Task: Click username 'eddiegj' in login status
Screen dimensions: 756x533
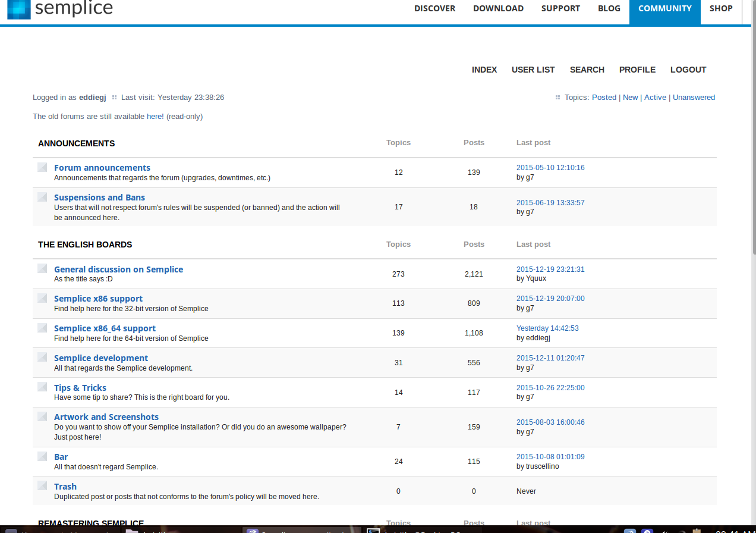Action: tap(93, 98)
